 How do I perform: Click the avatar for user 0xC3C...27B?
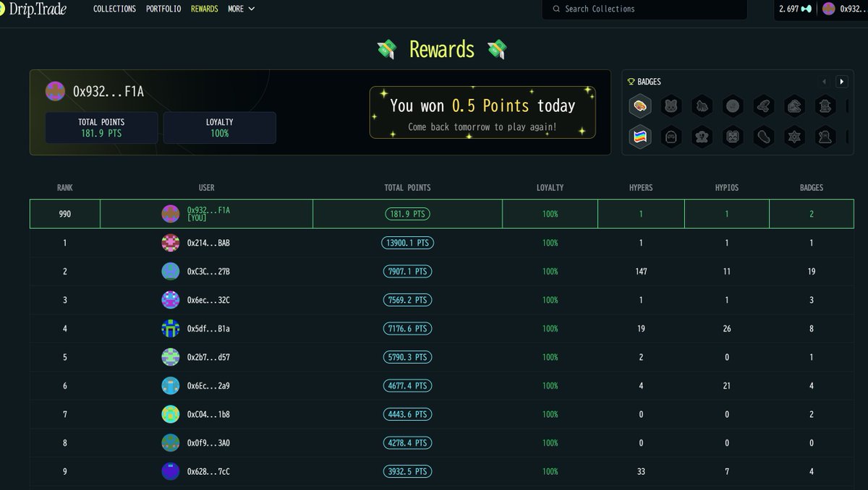(x=171, y=271)
